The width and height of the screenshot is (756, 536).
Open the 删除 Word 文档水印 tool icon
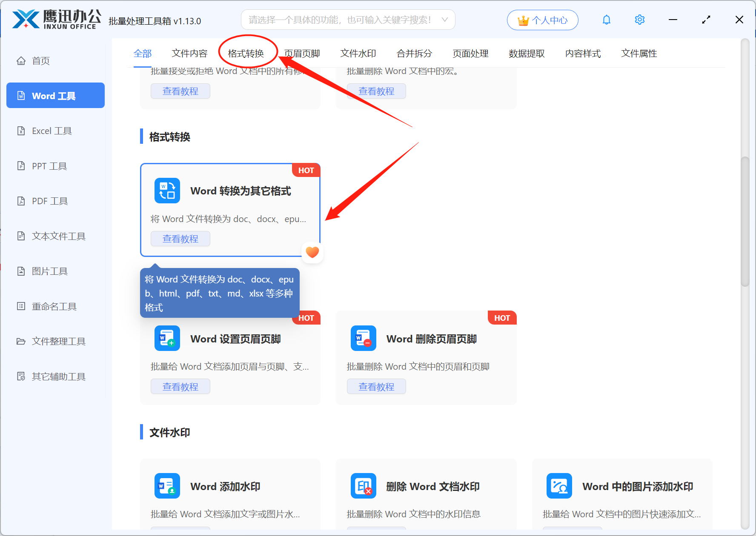(x=363, y=486)
